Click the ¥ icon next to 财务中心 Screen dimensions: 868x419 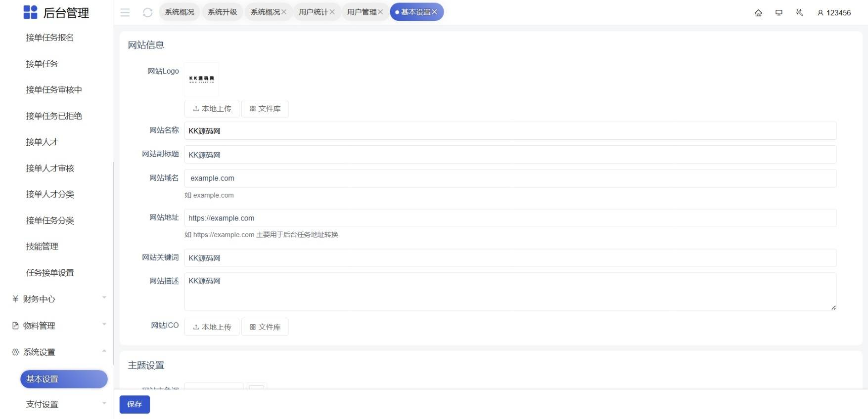pos(15,299)
